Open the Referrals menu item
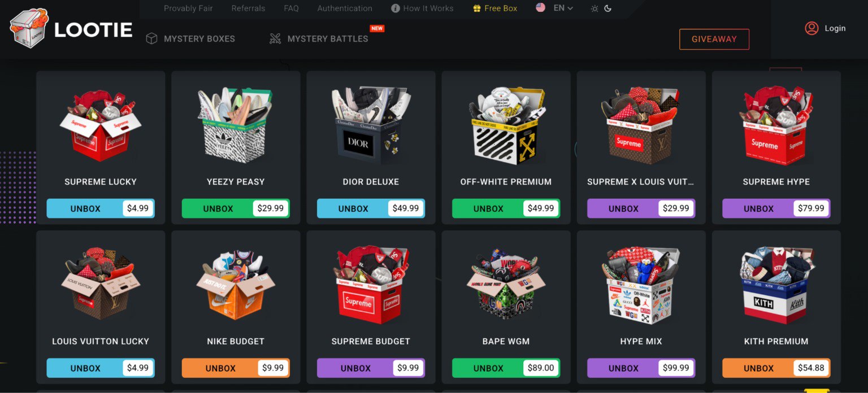Screen dimensions: 868x393 click(x=248, y=8)
